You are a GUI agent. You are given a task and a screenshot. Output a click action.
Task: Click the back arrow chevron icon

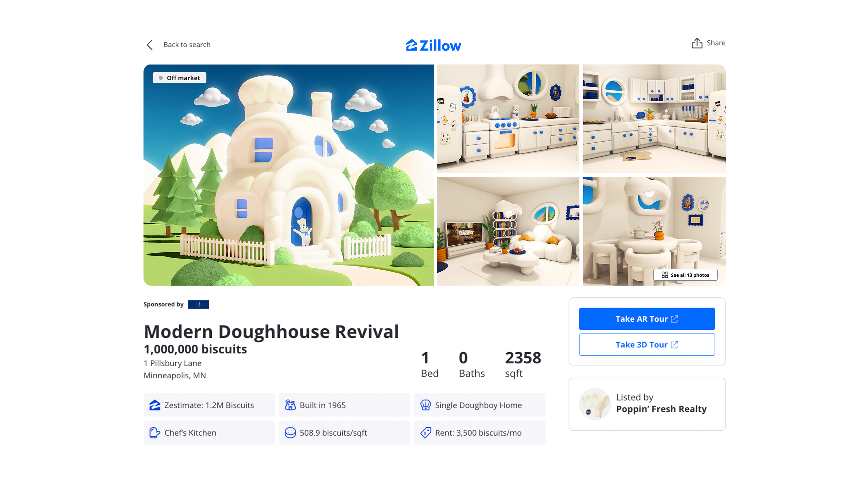point(150,45)
